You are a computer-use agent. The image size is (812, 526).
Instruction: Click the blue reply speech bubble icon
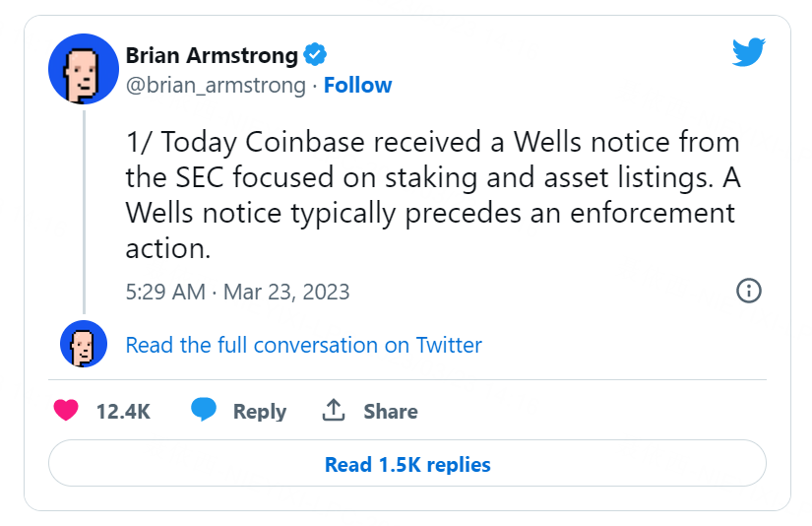pyautogui.click(x=204, y=410)
